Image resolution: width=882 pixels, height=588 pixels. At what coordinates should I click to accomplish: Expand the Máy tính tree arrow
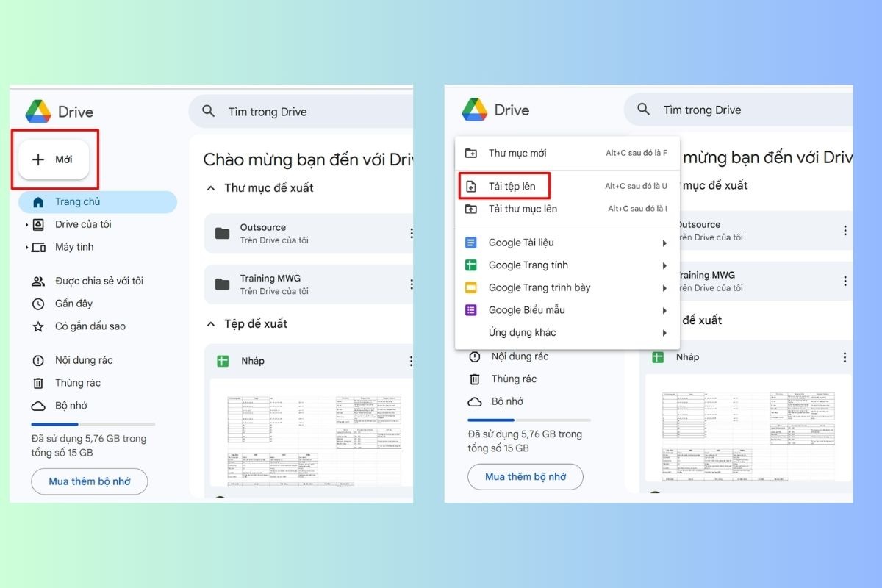tap(26, 248)
